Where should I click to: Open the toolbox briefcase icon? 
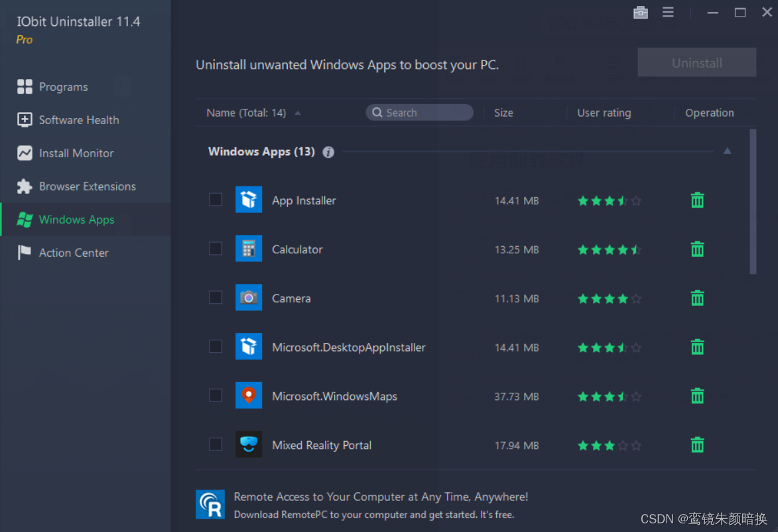[x=641, y=13]
